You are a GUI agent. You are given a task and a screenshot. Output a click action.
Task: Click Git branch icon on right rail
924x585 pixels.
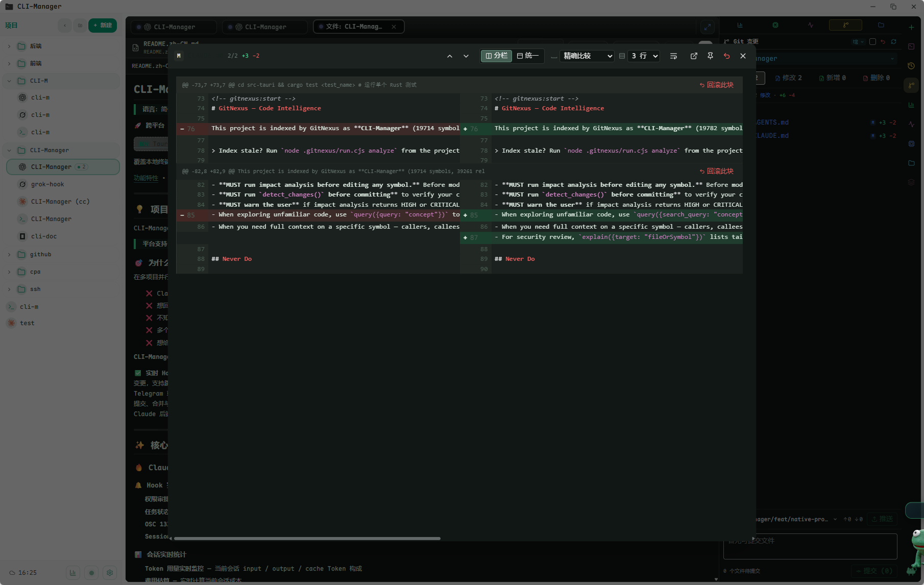coord(911,85)
